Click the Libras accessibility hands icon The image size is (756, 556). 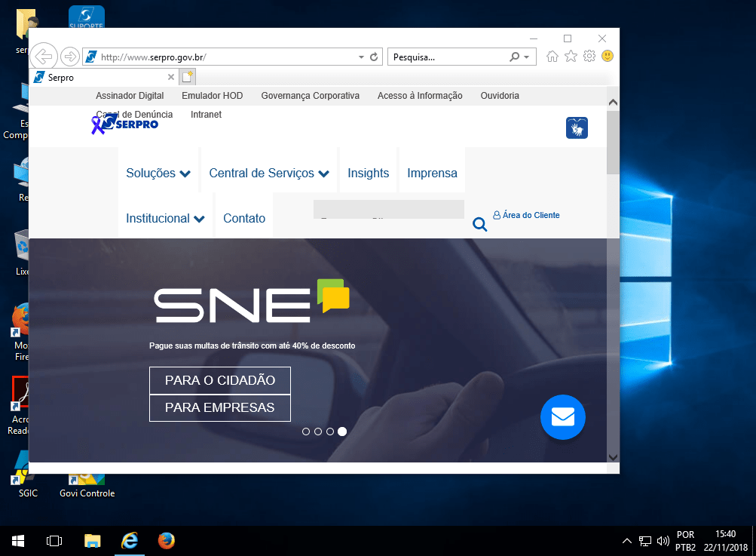(x=577, y=128)
